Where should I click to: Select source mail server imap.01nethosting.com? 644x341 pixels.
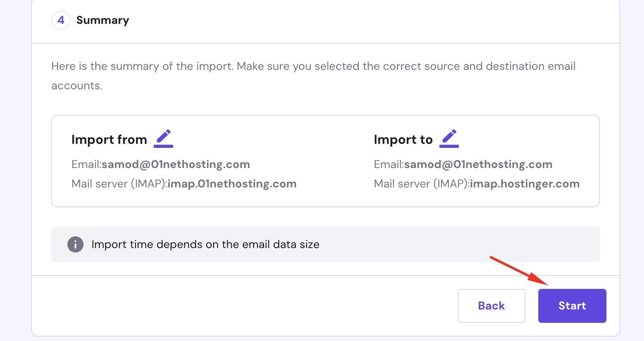[x=232, y=184]
